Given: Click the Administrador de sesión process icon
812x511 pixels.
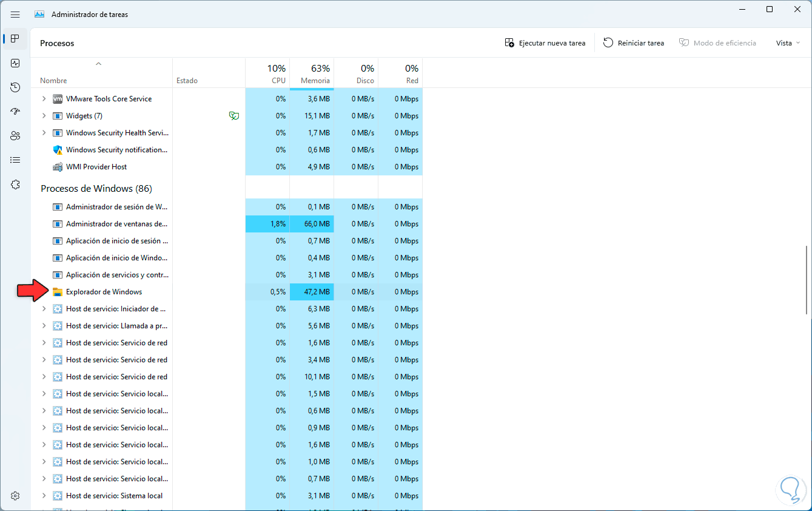Looking at the screenshot, I should tap(58, 207).
